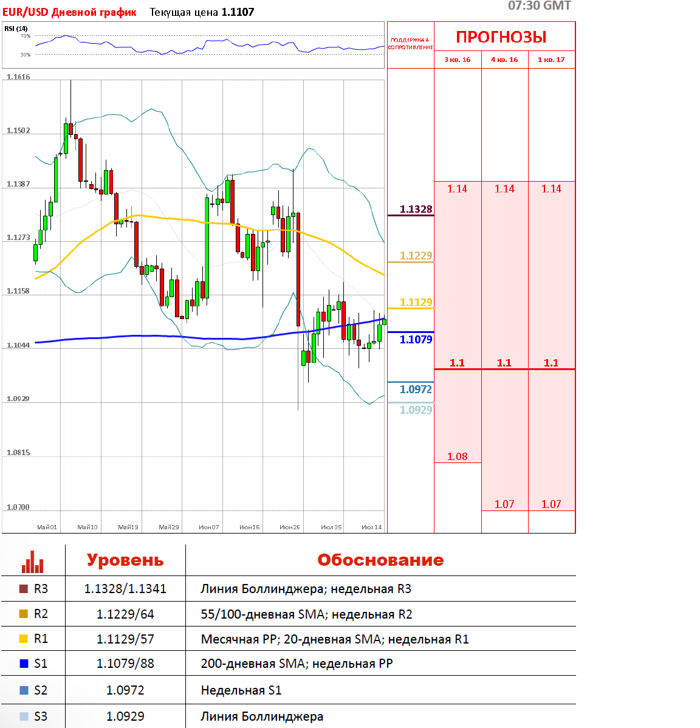The width and height of the screenshot is (700, 728).
Task: Click the S1 blue color swatch
Action: [x=24, y=664]
